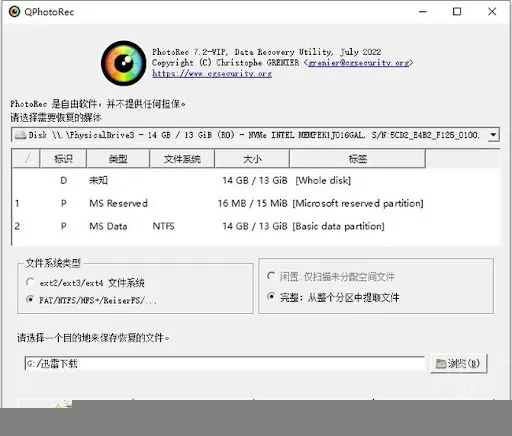Screen dimensions: 512x436
Task: Maximize the QPhotoRec window
Action: [x=457, y=12]
